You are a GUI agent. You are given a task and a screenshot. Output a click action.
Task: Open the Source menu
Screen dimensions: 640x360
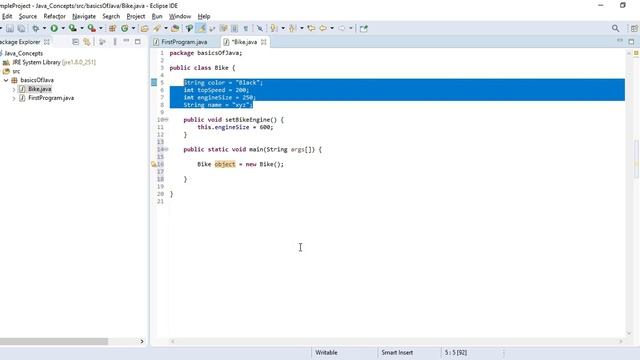tap(28, 16)
